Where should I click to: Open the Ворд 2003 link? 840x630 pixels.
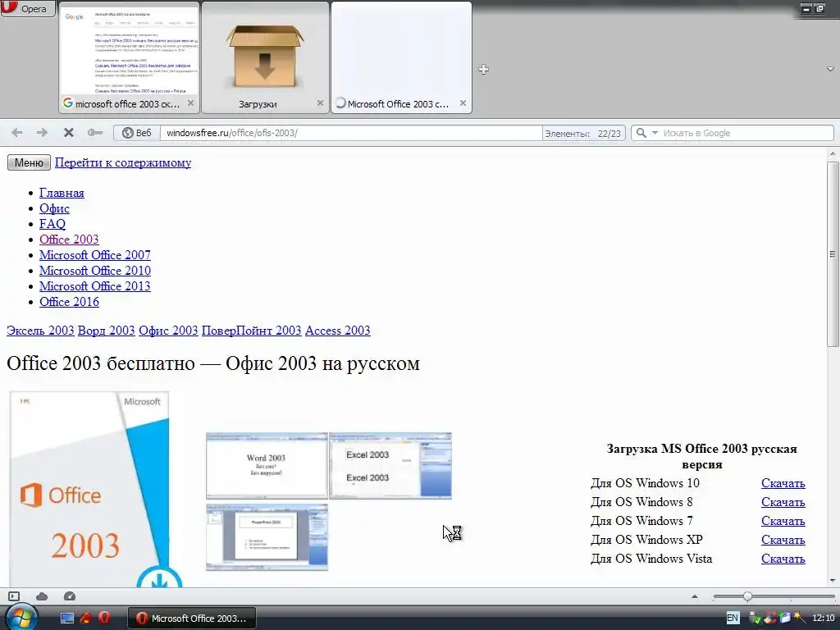106,330
